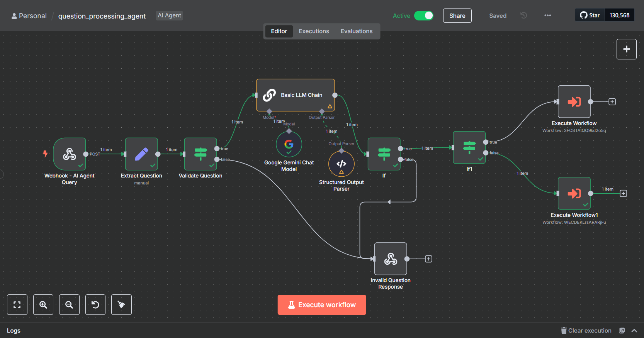The image size is (644, 338).
Task: Expand the Logs panel with chevron
Action: coord(634,331)
